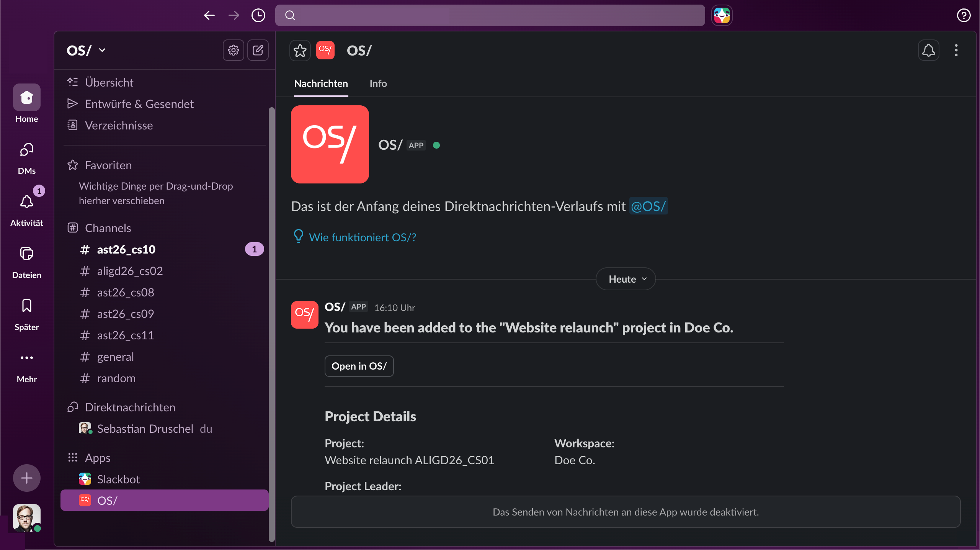
Task: Open the help question mark icon
Action: click(x=964, y=15)
